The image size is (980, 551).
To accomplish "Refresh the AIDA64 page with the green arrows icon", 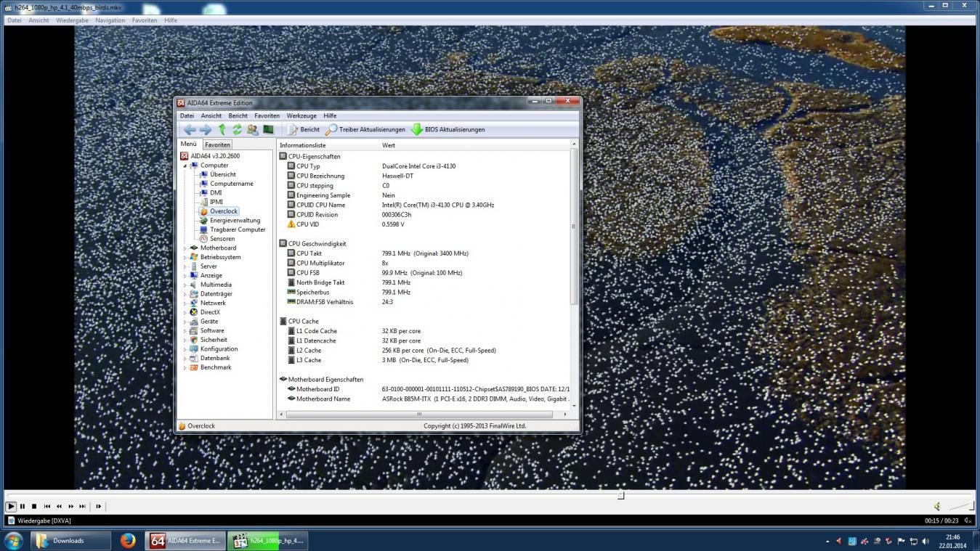I will click(237, 129).
